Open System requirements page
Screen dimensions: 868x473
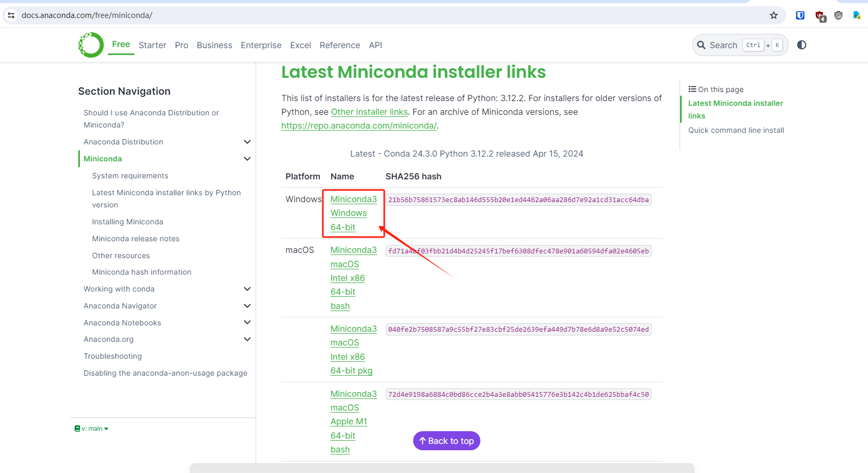(x=130, y=176)
